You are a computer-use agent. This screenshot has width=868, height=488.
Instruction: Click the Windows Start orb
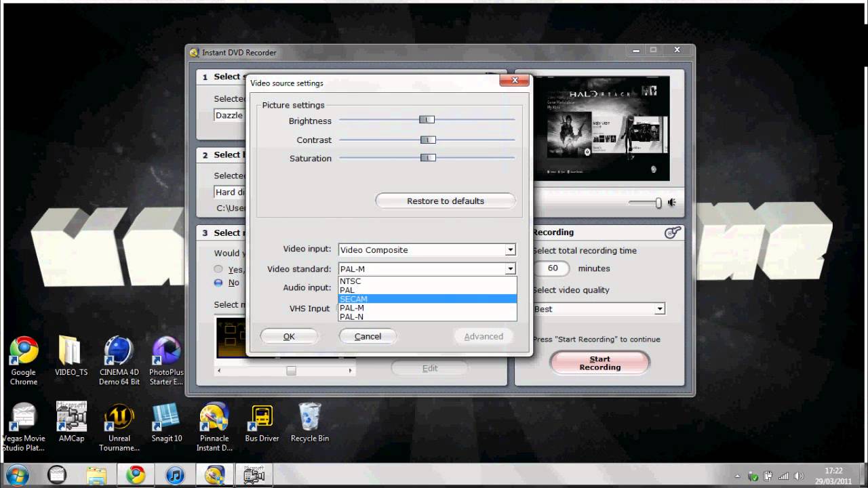click(x=17, y=475)
